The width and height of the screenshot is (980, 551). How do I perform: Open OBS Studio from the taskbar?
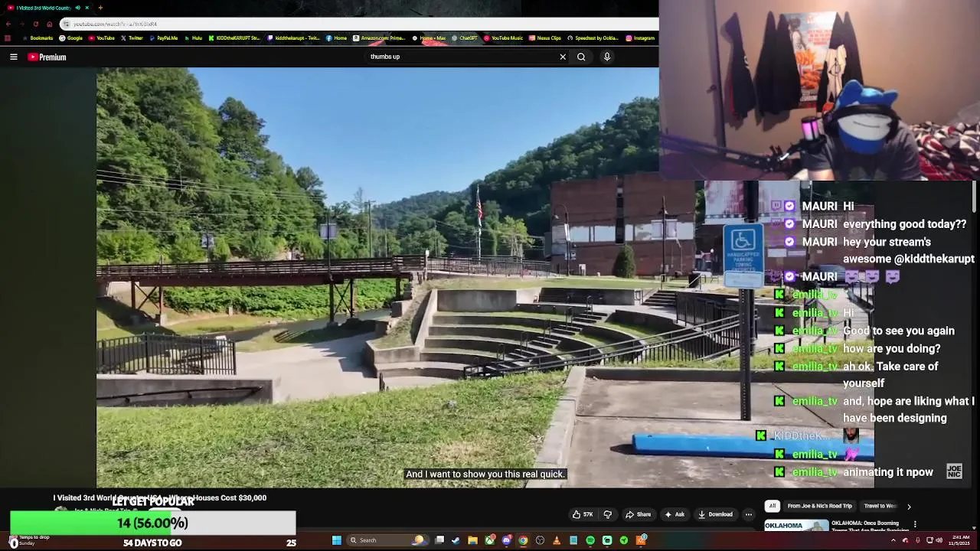540,540
